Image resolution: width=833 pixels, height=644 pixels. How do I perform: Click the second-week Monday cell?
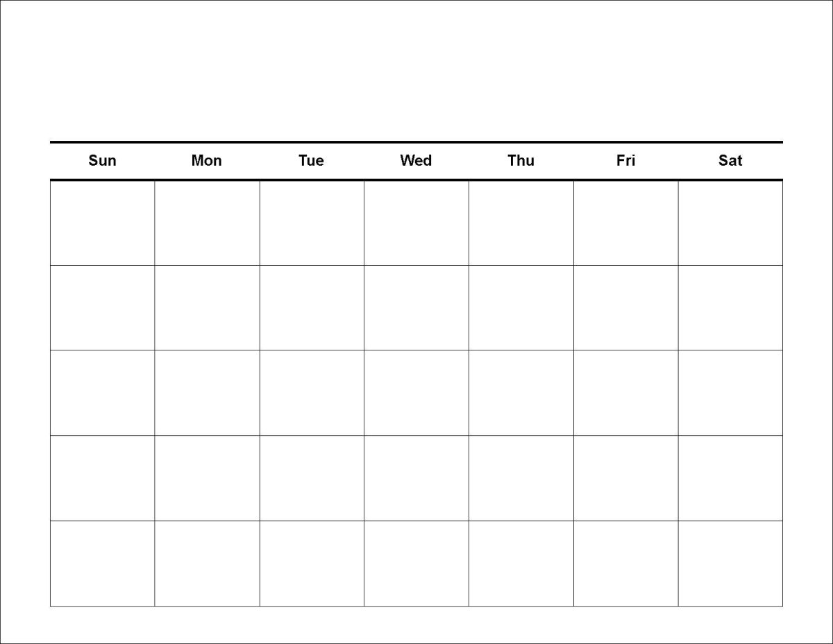(x=207, y=307)
